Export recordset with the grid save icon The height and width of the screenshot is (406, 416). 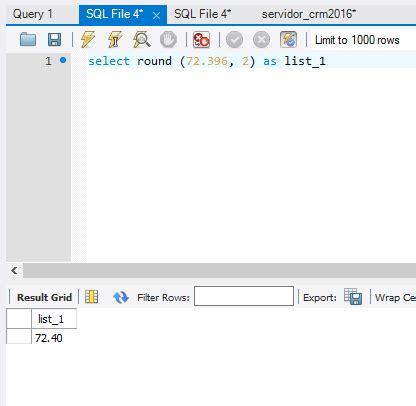click(x=353, y=297)
